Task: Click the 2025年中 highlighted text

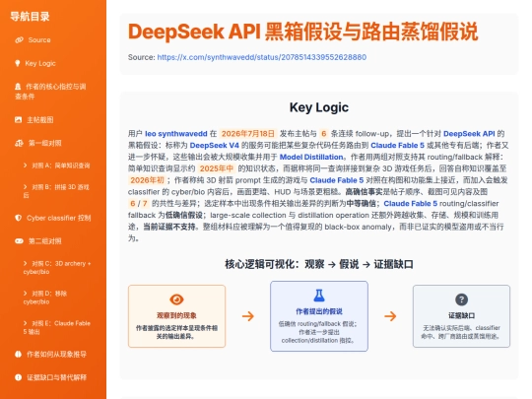Action: pos(216,168)
